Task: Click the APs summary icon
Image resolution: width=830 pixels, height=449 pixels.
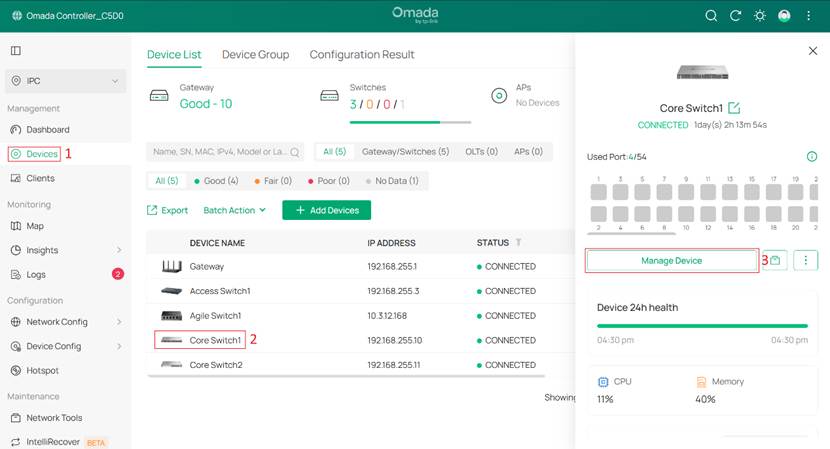Action: [499, 96]
